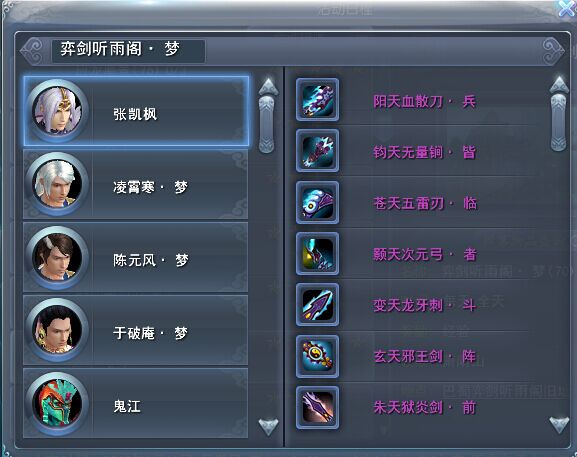Screen dimensions: 577x457
Task: Click the boss list scroll-down arrow
Action: point(268,427)
